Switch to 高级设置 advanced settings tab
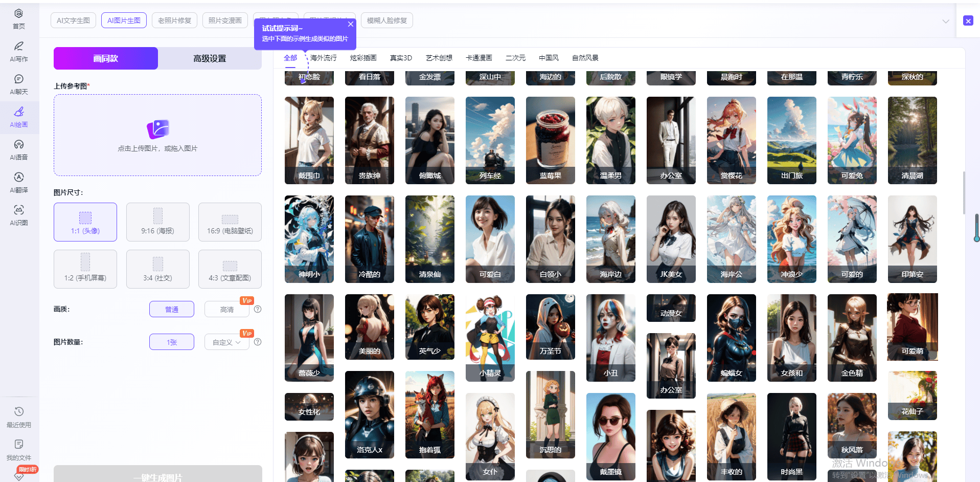The width and height of the screenshot is (980, 482). 210,58
